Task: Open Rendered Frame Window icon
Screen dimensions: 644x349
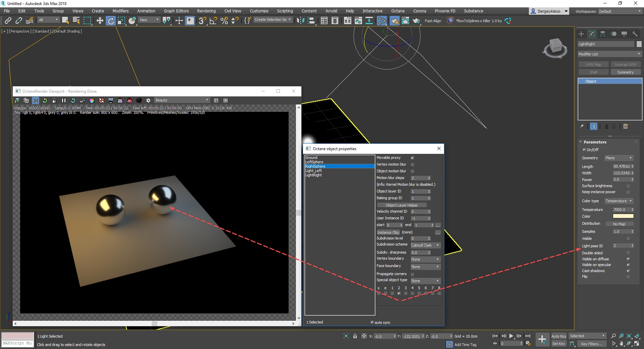Action: (405, 21)
